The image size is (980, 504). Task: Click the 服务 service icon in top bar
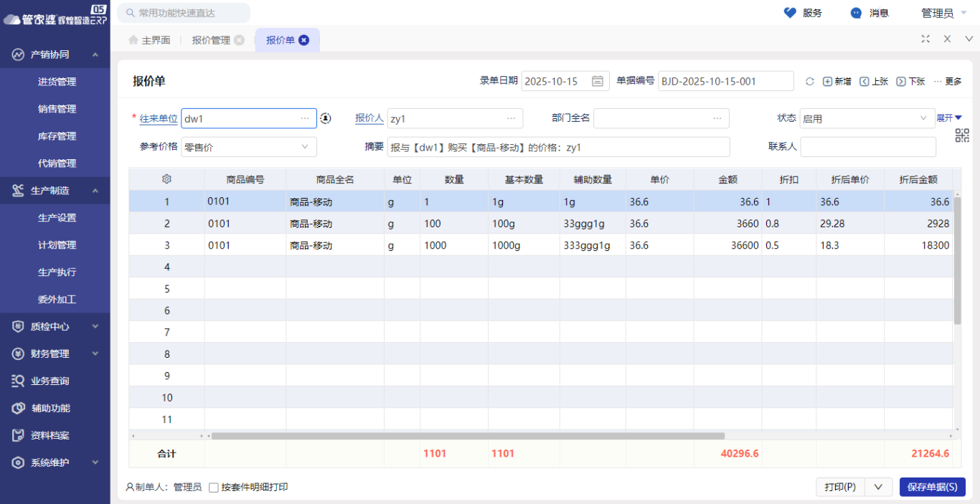790,12
